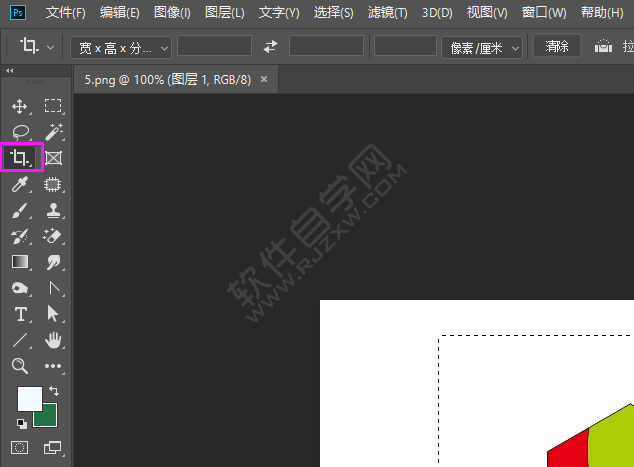Select the Gradient tool
The width and height of the screenshot is (634, 467).
(x=20, y=262)
